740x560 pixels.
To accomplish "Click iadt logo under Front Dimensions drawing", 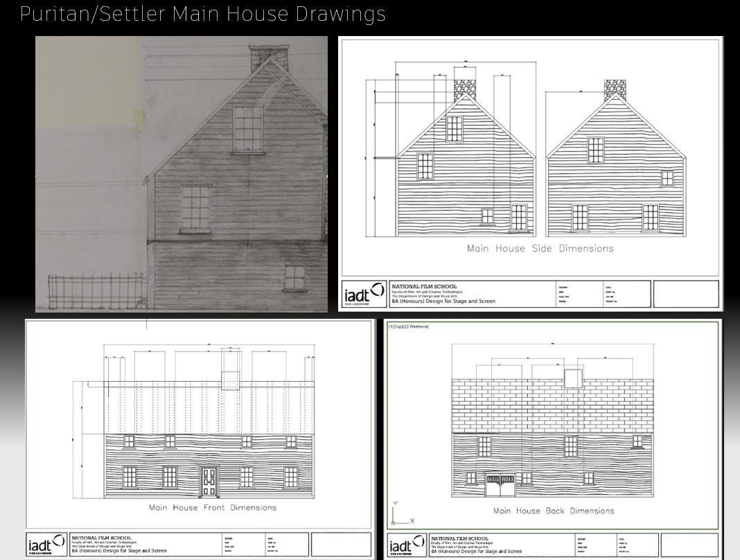I will (x=46, y=545).
